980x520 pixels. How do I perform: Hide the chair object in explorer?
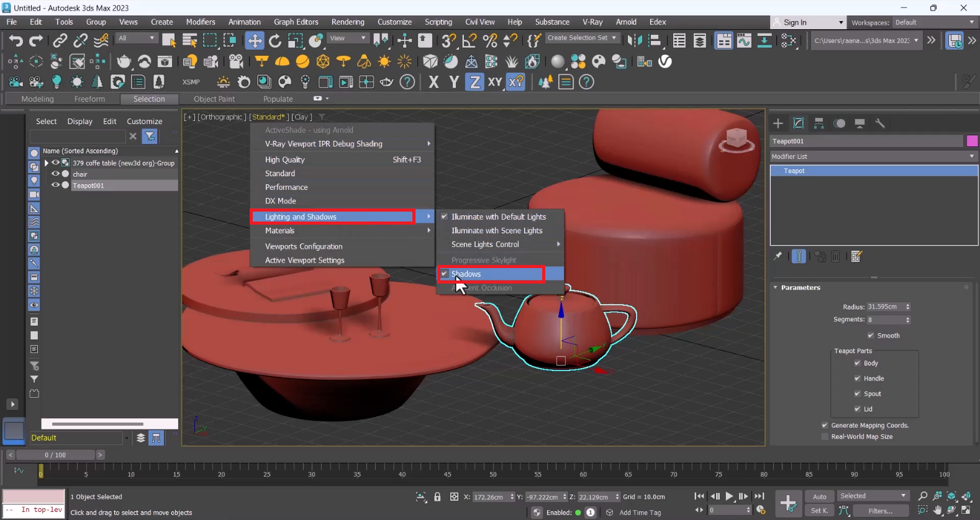pos(55,174)
